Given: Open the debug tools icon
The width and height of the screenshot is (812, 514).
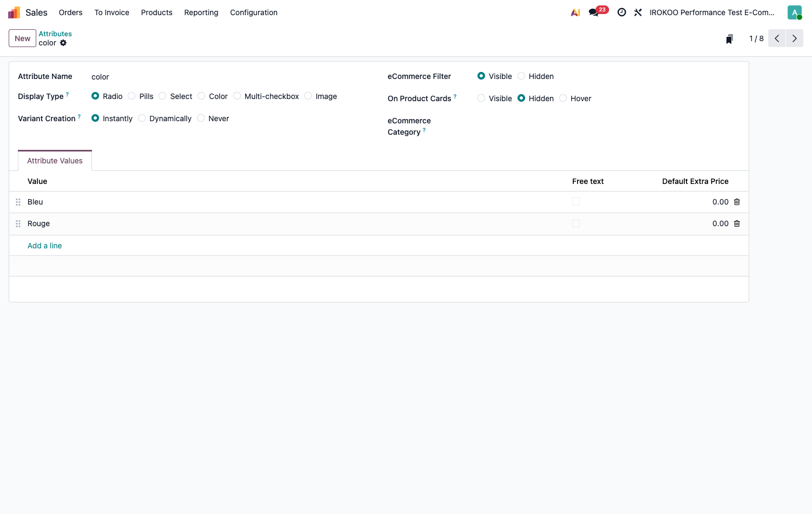Looking at the screenshot, I should pyautogui.click(x=638, y=12).
